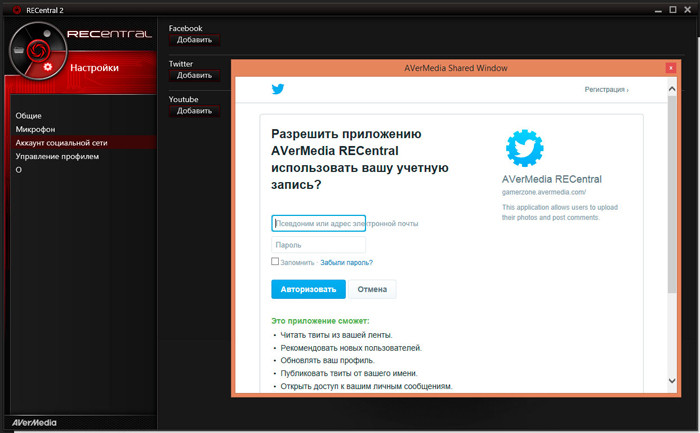Click the Отмена button
700x433 pixels.
(372, 289)
